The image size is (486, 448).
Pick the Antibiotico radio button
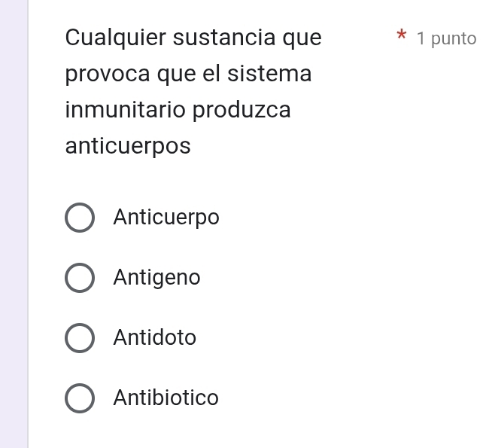[80, 398]
